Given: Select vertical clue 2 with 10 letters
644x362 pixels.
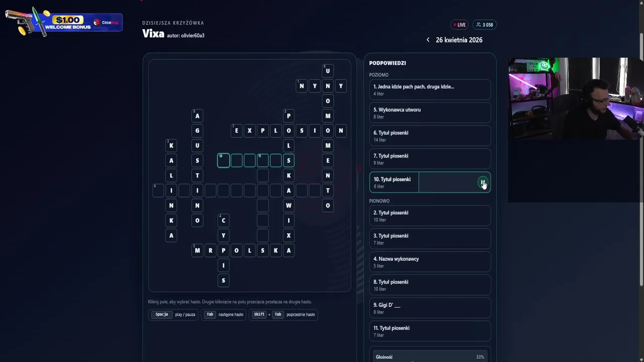Looking at the screenshot, I should click(430, 216).
